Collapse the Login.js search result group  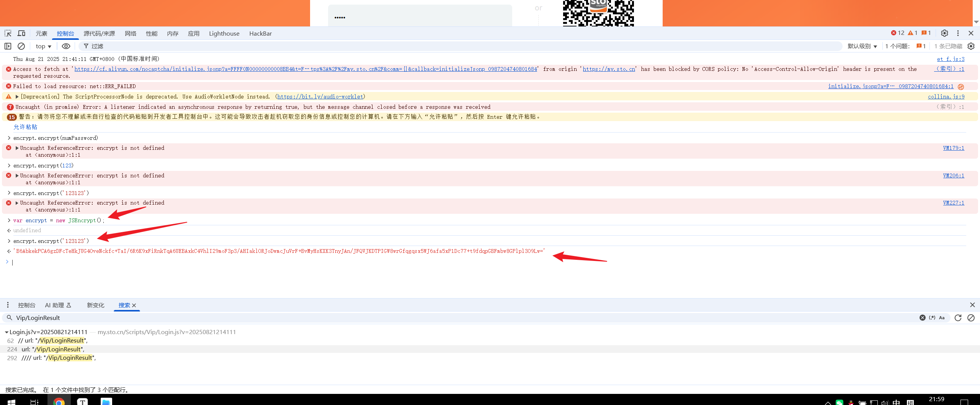7,332
